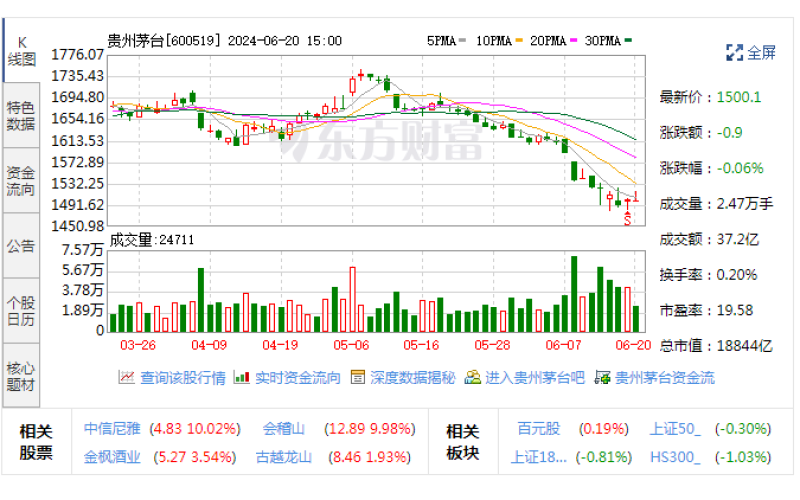Click the chart title 贵州茅台[600519]
The width and height of the screenshot is (800, 500).
pos(164,41)
